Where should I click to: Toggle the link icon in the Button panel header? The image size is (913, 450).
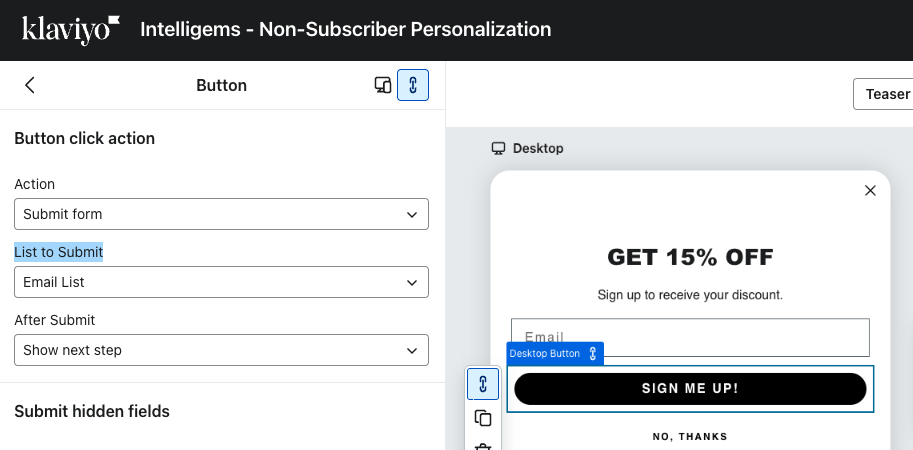pos(413,85)
